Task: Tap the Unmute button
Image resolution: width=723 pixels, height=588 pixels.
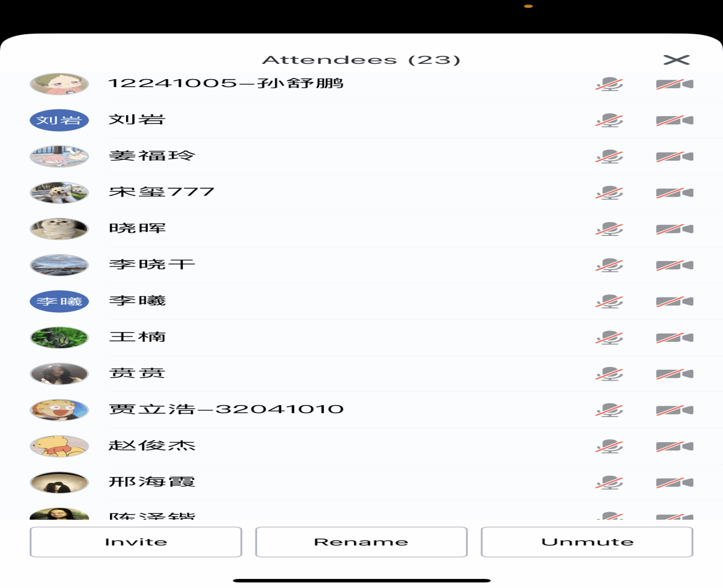Action: point(587,542)
